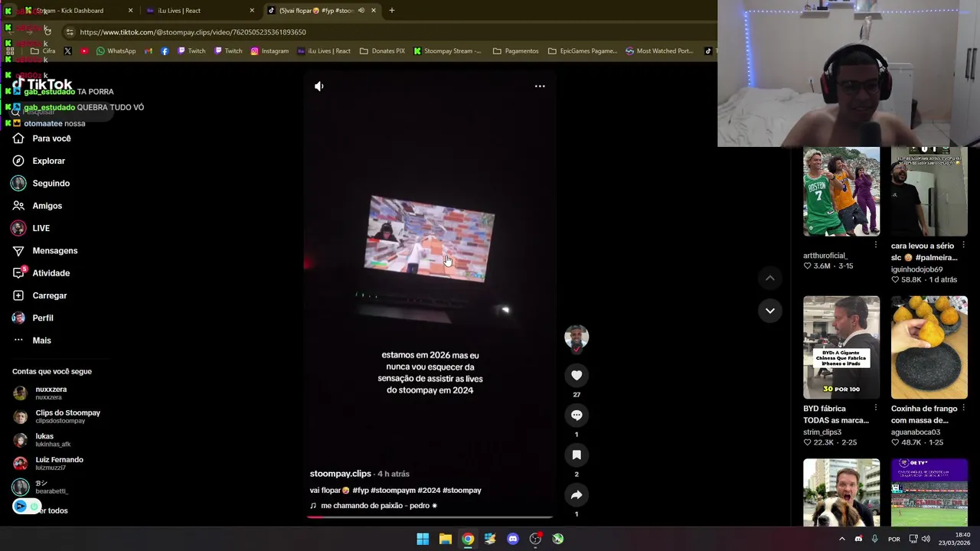Open the video three-dot options menu

(540, 86)
